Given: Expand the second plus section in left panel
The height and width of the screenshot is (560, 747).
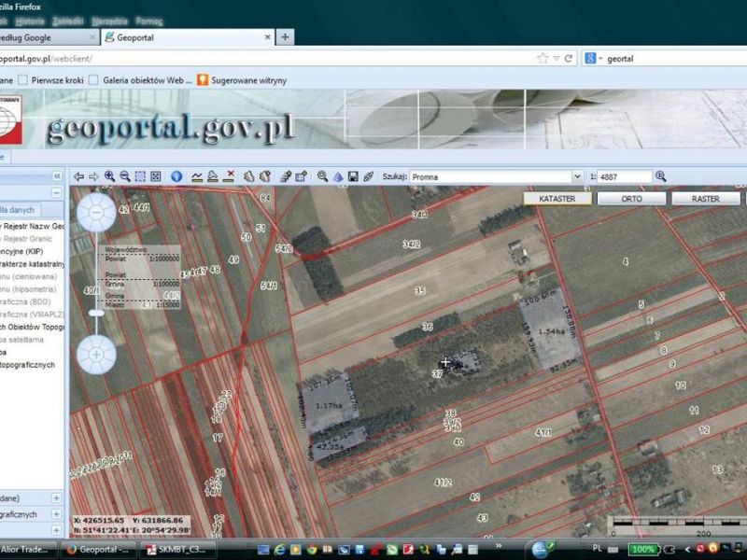Looking at the screenshot, I should pyautogui.click(x=56, y=514).
